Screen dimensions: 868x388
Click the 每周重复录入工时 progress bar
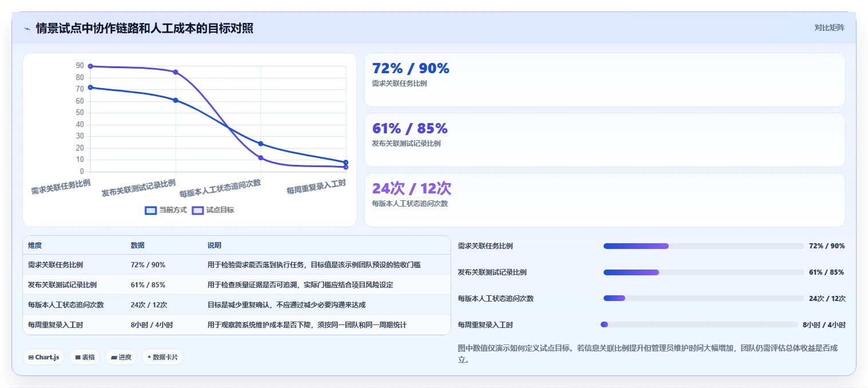(x=699, y=324)
